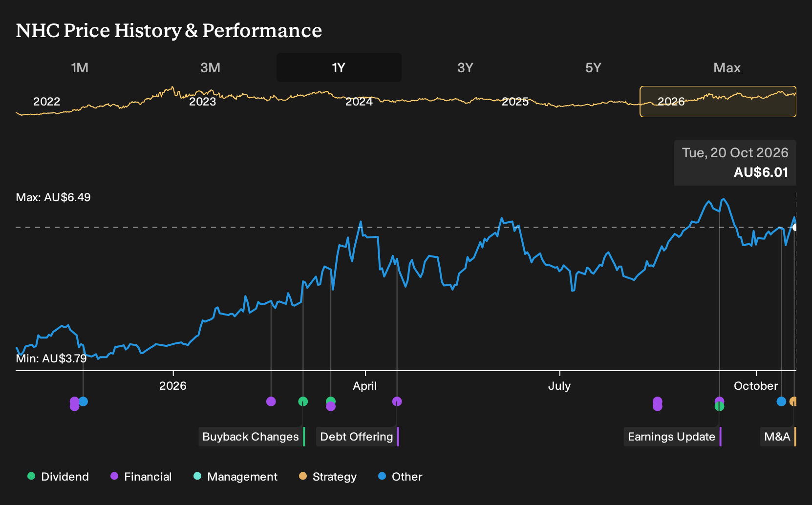Click the blue Other dot right of October

tap(781, 401)
